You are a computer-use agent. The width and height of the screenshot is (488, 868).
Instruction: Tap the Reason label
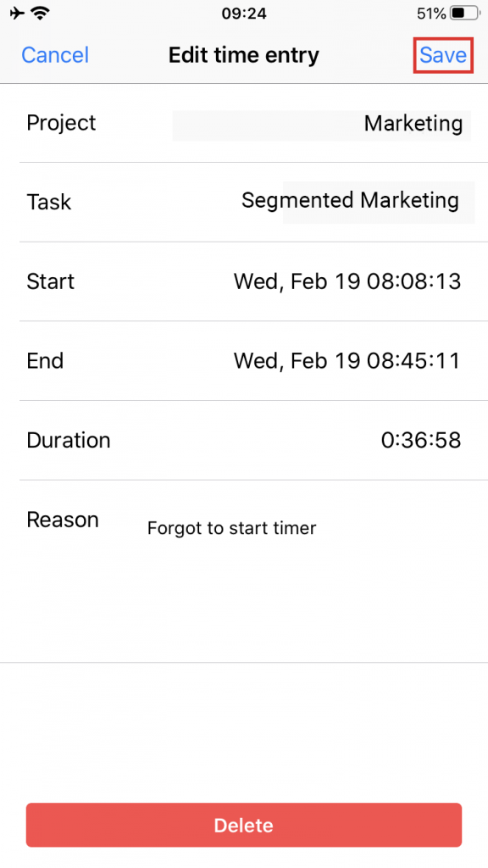(x=63, y=520)
